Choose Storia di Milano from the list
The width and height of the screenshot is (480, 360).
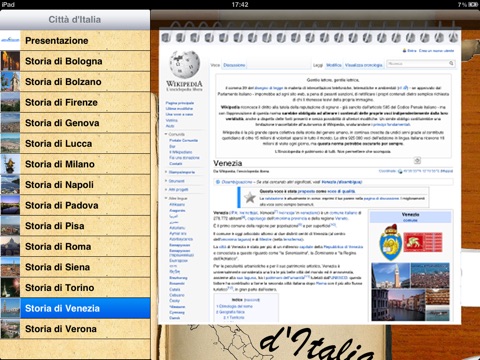(75, 164)
